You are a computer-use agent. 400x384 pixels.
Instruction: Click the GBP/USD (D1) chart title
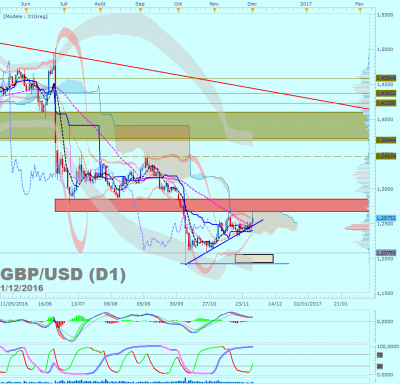63,275
